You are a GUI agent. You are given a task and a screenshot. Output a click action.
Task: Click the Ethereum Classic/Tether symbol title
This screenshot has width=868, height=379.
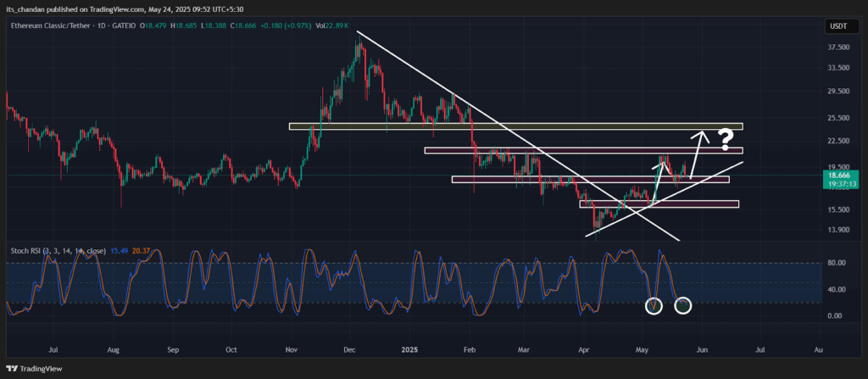pos(50,26)
